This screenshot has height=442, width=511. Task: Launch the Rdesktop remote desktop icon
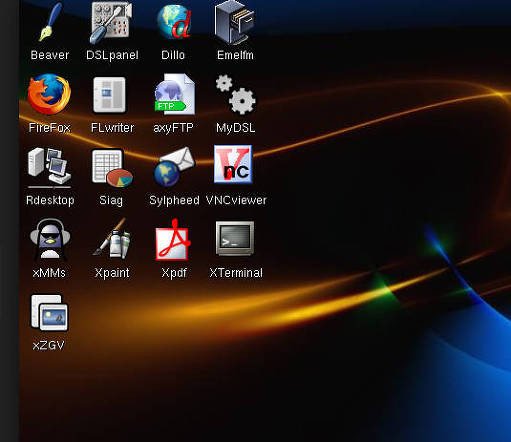tap(49, 167)
